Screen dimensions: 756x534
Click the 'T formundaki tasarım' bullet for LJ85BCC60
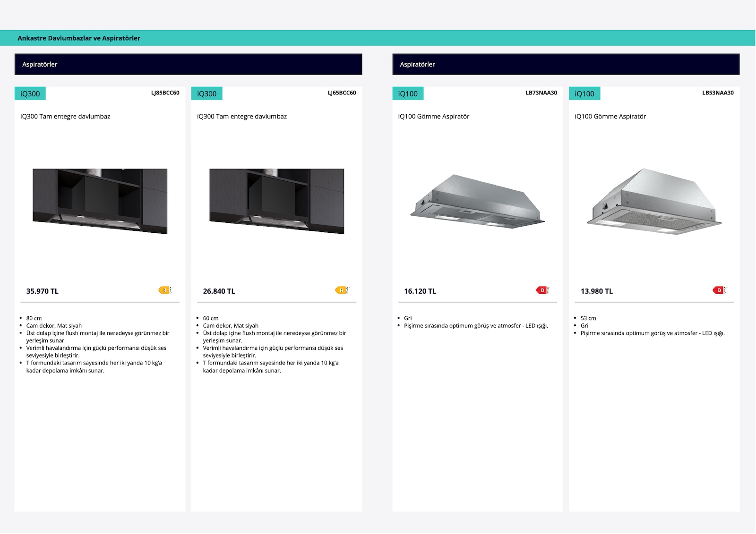pos(94,367)
